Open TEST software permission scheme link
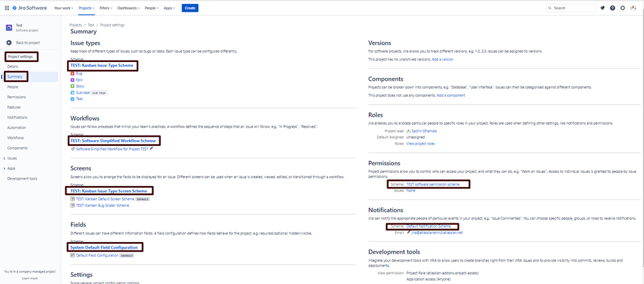The height and width of the screenshot is (284, 644). coord(433,185)
